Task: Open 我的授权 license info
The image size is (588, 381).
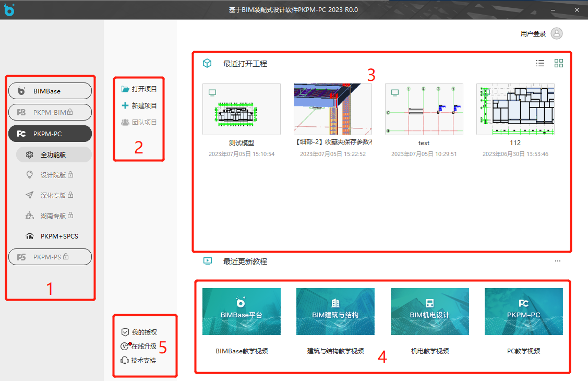Action: [139, 332]
